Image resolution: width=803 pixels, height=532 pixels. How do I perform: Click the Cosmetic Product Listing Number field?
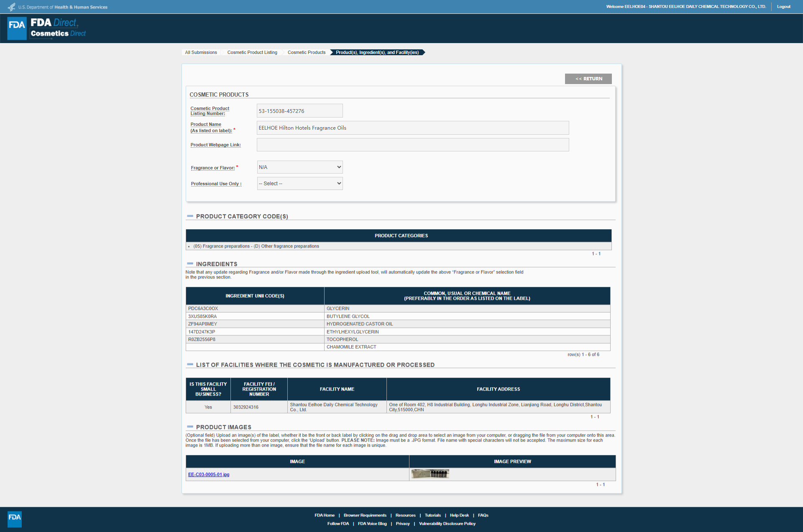pyautogui.click(x=300, y=111)
